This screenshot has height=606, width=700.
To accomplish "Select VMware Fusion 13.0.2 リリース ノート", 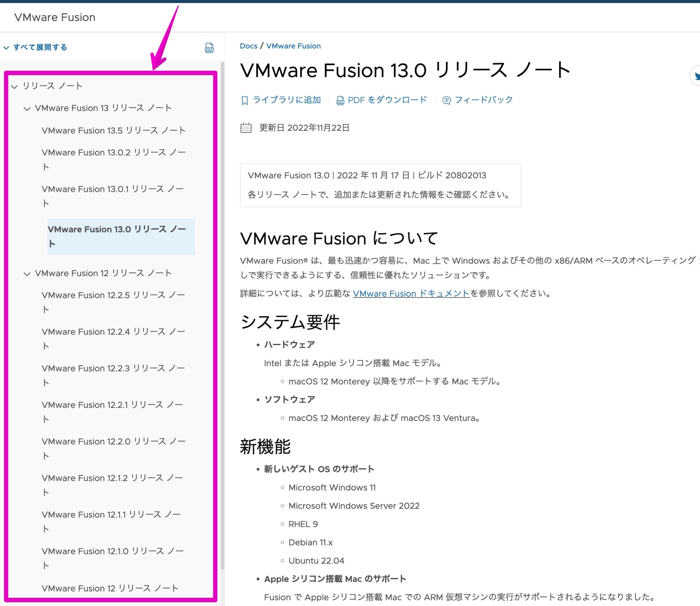I will pos(114,152).
